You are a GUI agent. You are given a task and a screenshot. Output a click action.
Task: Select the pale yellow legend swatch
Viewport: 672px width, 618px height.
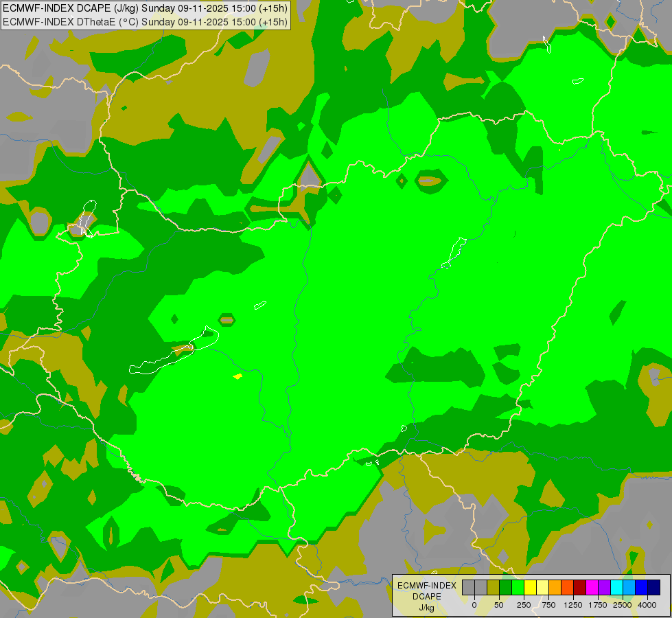542,587
